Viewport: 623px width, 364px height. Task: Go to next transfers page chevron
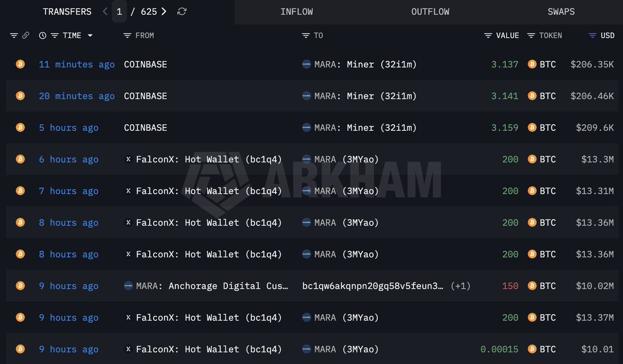click(x=164, y=11)
